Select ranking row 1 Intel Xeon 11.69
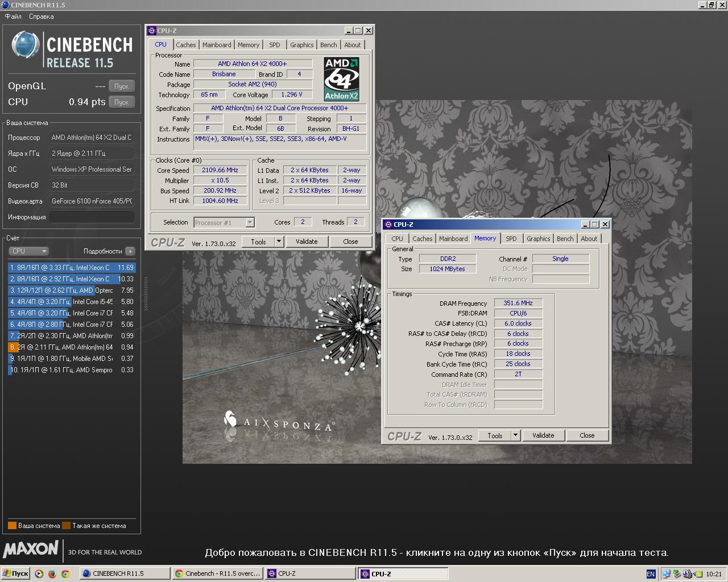Screen dimensions: 728x582 click(x=72, y=268)
